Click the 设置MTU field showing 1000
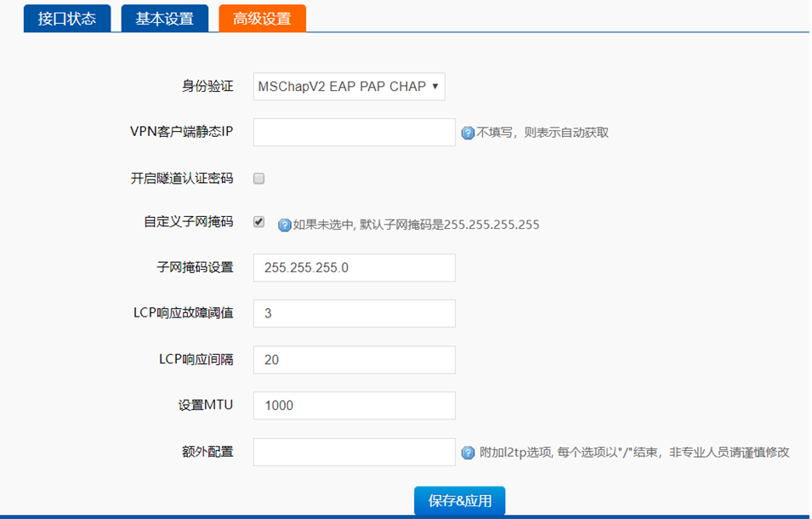The image size is (812, 519). 355,405
